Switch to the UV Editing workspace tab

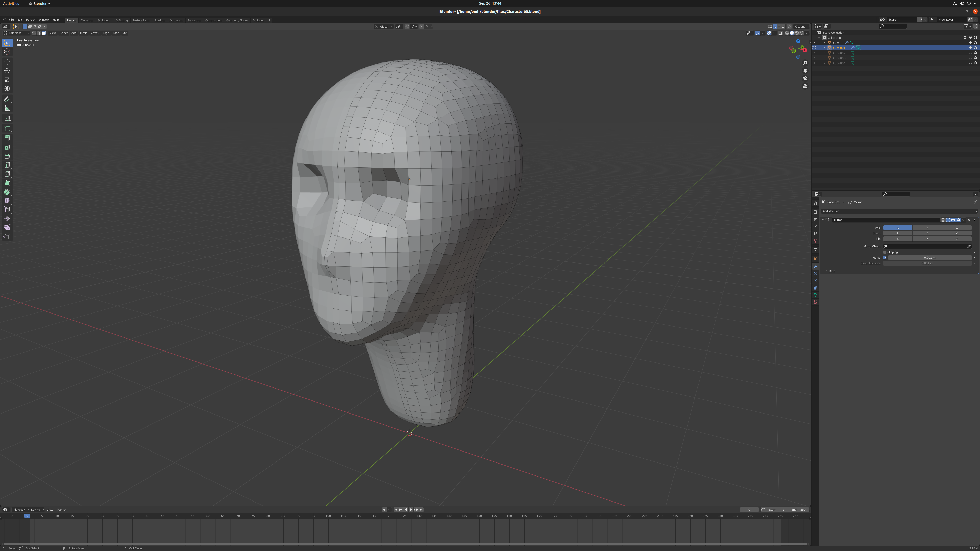(121, 20)
